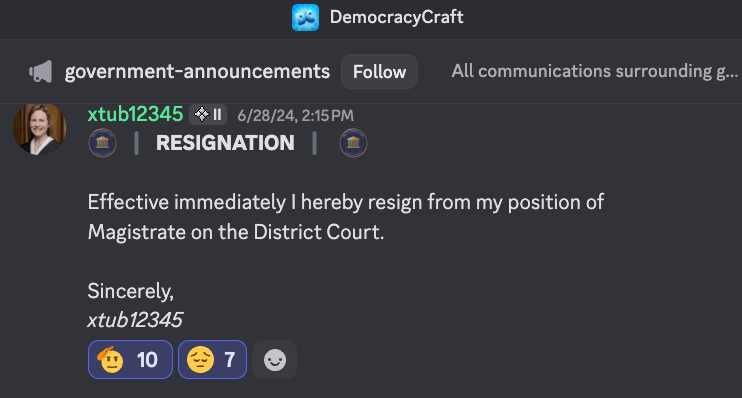The height and width of the screenshot is (398, 742).
Task: Select the government-announcements channel title
Action: pyautogui.click(x=197, y=71)
